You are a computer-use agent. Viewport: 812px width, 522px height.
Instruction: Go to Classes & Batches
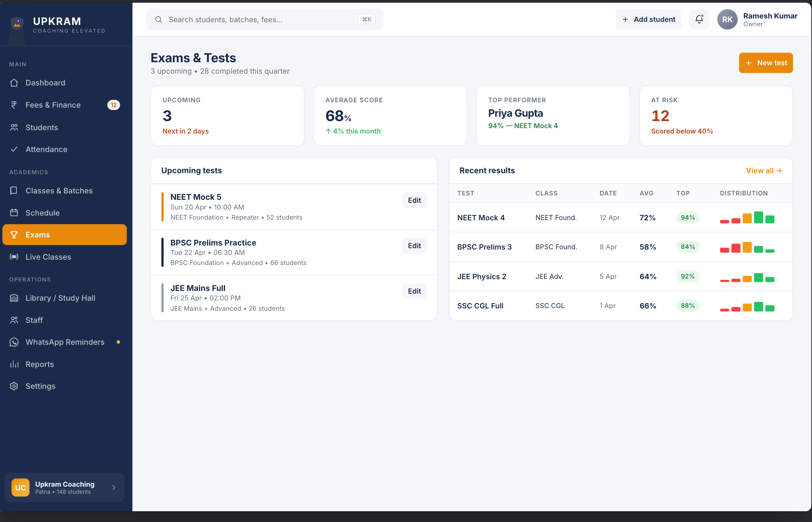tap(59, 191)
